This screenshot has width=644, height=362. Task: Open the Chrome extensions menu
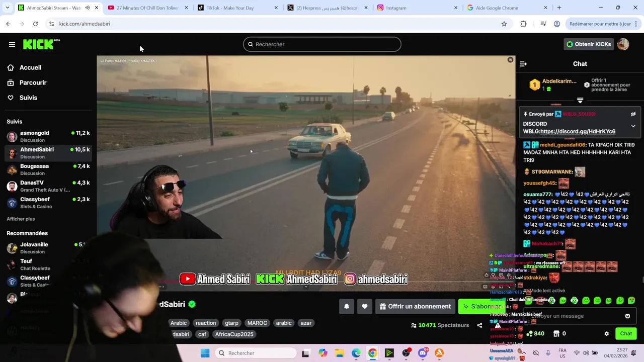click(523, 24)
